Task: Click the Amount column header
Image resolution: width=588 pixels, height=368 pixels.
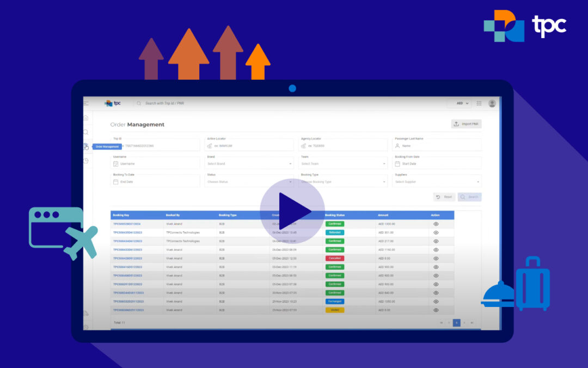Action: [383, 215]
